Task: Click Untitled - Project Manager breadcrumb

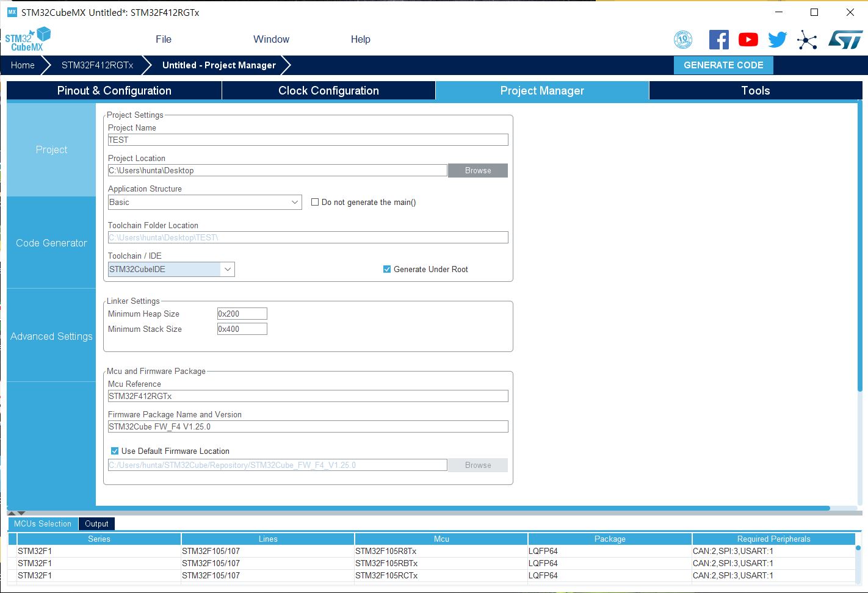Action: tap(219, 65)
